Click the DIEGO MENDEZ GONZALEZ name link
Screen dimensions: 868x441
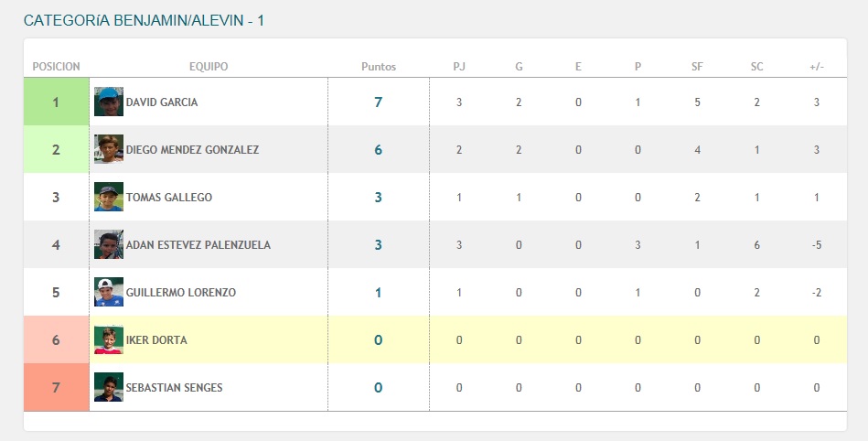pos(192,149)
